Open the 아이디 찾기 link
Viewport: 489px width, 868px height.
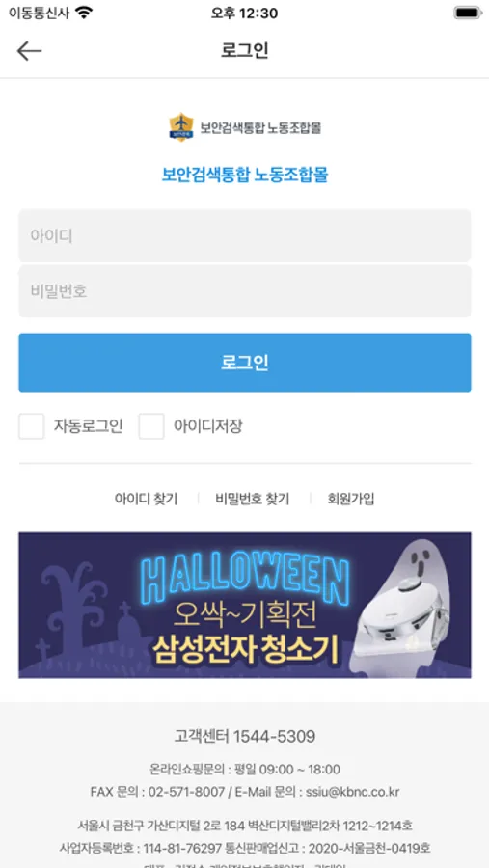pos(147,499)
